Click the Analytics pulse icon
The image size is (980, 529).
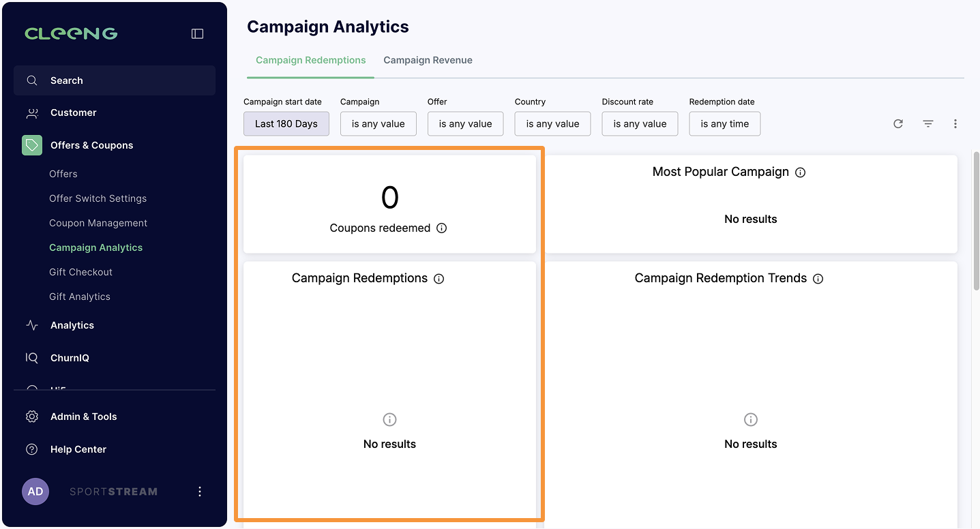[x=32, y=325]
